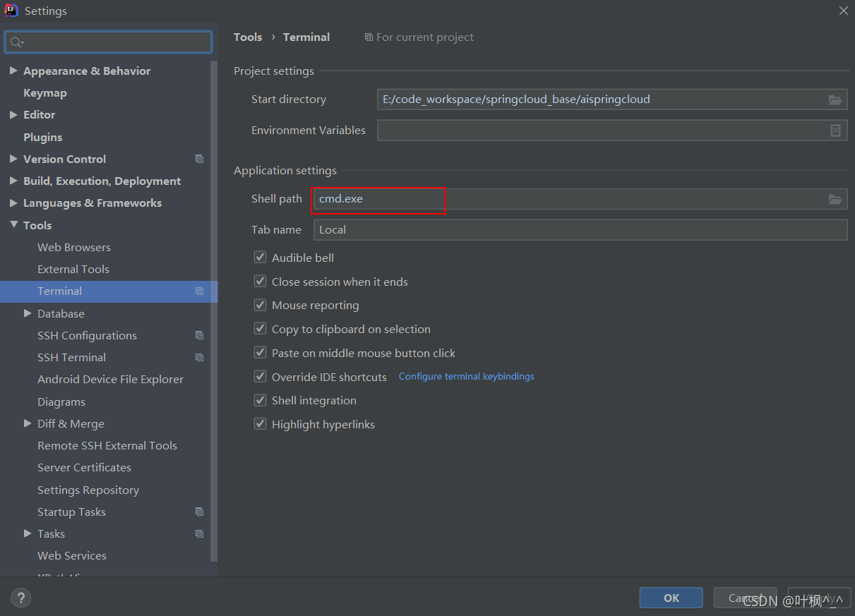Select Startup Tasks item
The width and height of the screenshot is (855, 616).
[71, 512]
